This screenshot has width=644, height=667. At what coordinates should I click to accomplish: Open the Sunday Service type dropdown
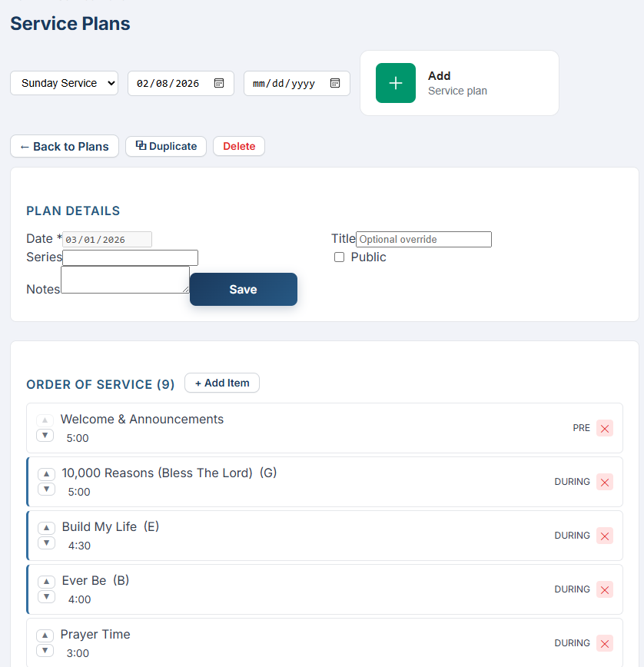tap(64, 83)
